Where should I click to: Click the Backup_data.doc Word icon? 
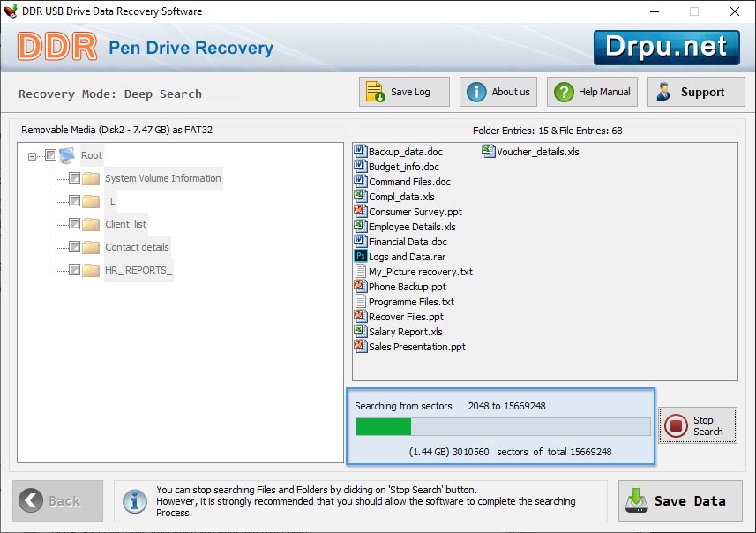360,152
